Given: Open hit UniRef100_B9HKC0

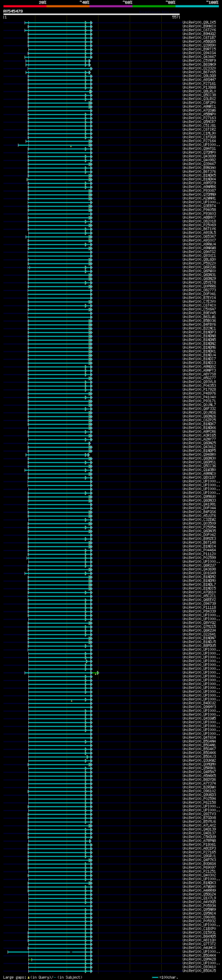Looking at the screenshot, I should [x=199, y=26].
